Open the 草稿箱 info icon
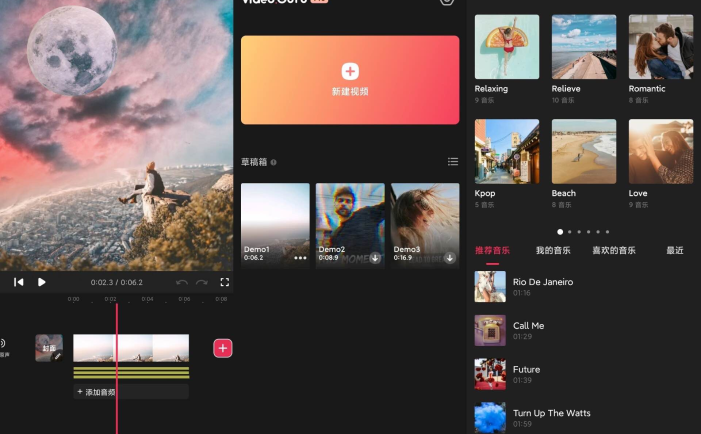The height and width of the screenshot is (434, 701). (274, 162)
